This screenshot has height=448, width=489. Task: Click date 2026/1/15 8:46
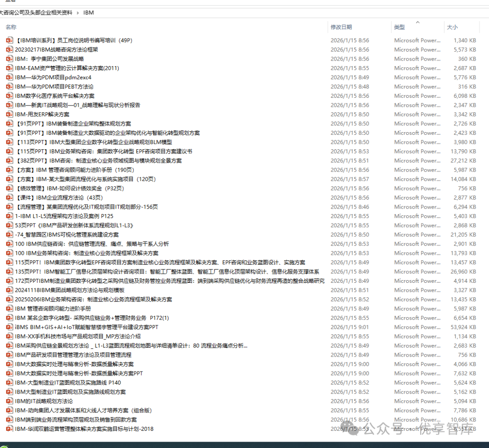click(x=350, y=207)
